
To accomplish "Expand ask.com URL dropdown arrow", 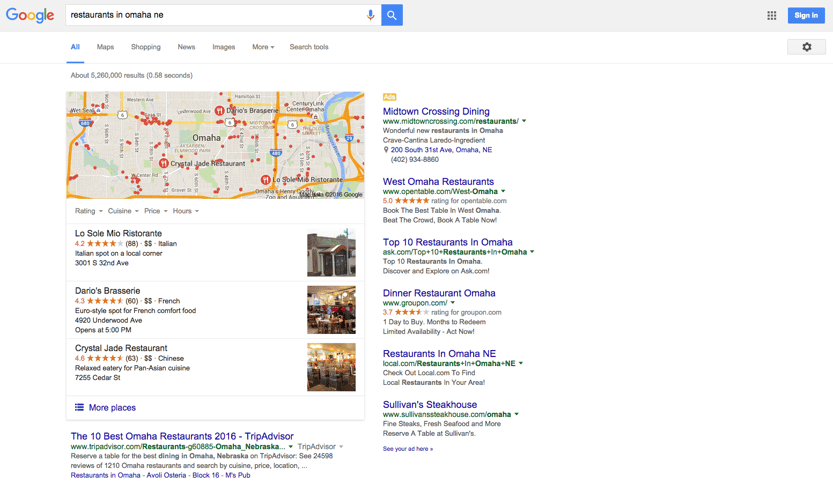I will coord(532,252).
